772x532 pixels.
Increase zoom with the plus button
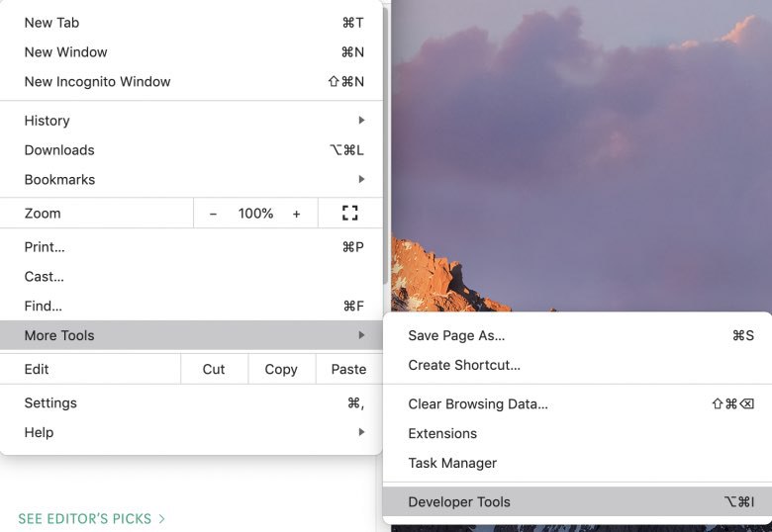click(x=296, y=214)
